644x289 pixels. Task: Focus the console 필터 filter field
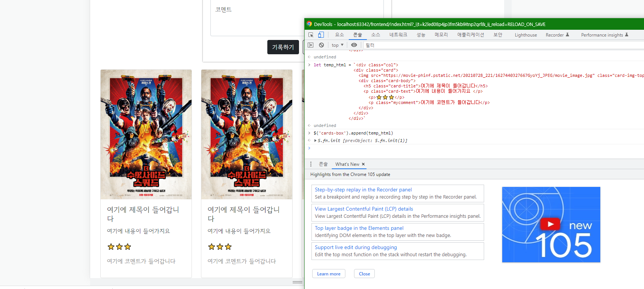tap(503, 45)
